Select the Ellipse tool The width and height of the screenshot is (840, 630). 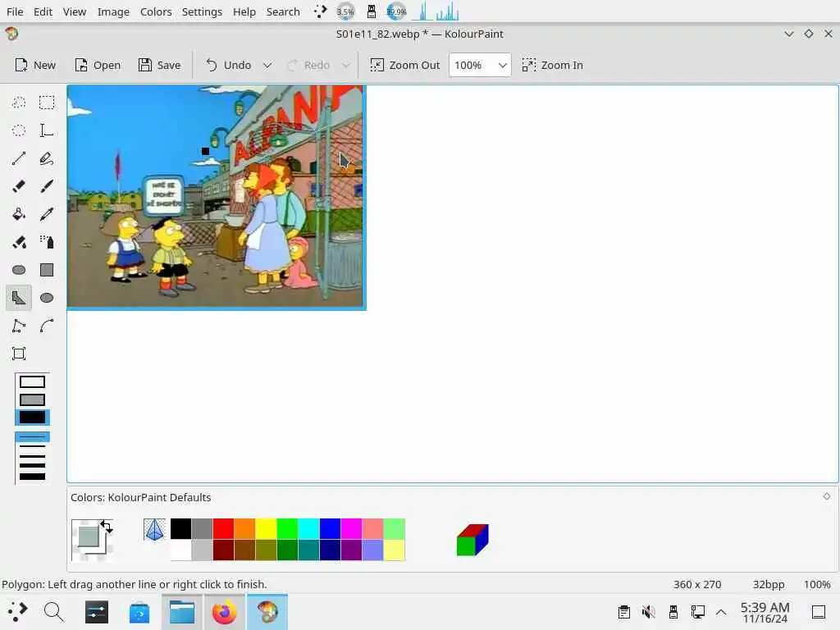pyautogui.click(x=47, y=297)
